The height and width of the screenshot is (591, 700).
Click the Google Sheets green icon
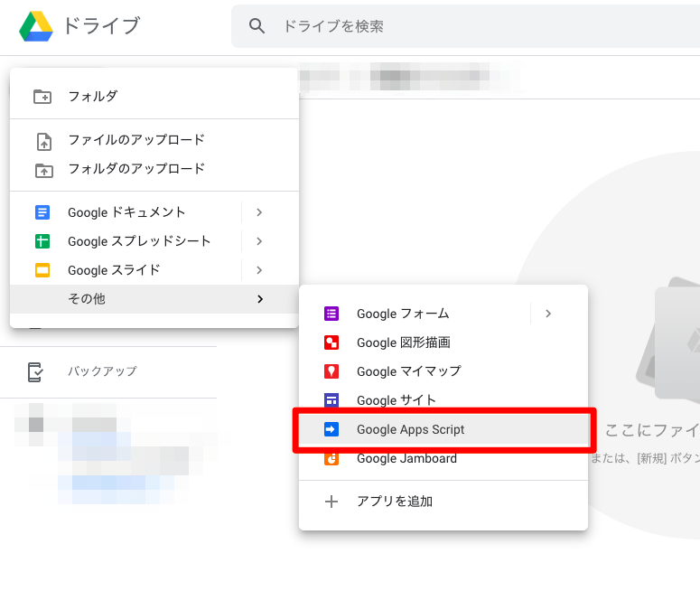coord(42,241)
